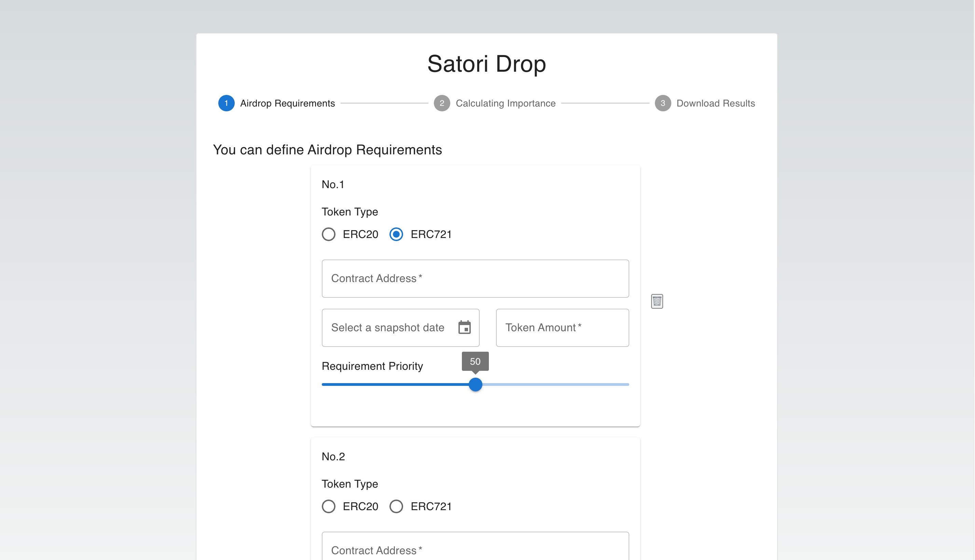Click step 1 Airdrop Requirements label

click(x=287, y=103)
